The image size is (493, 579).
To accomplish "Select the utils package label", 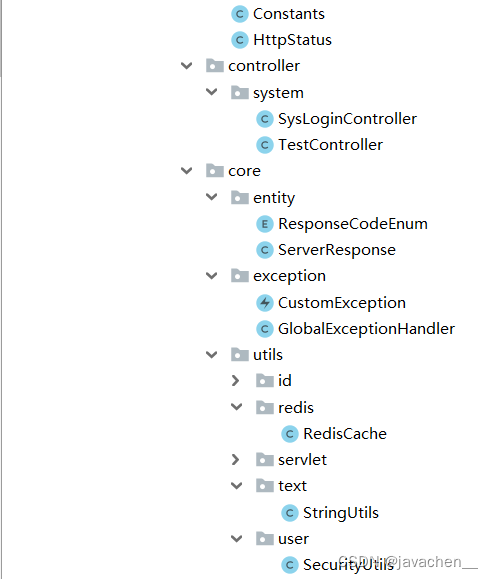I will [x=268, y=355].
